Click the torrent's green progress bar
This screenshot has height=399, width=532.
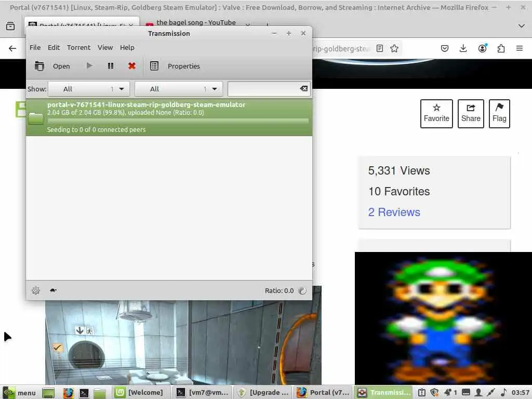coord(178,121)
